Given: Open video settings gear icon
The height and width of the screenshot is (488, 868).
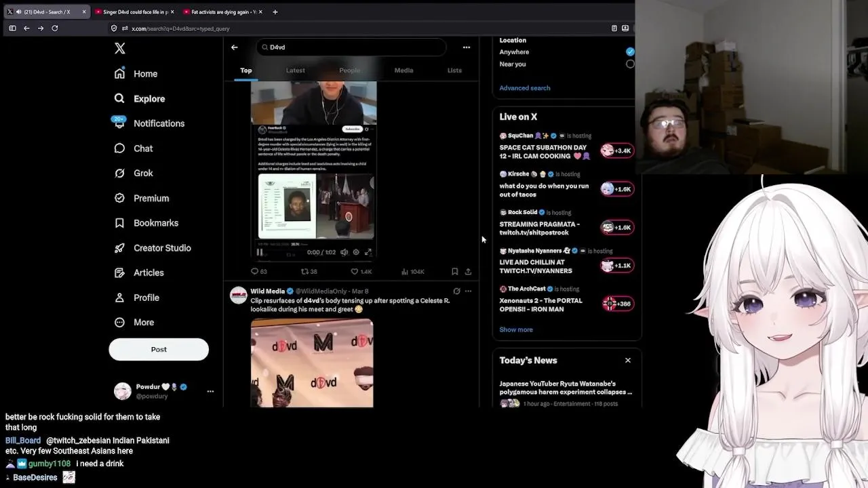Looking at the screenshot, I should [x=356, y=252].
